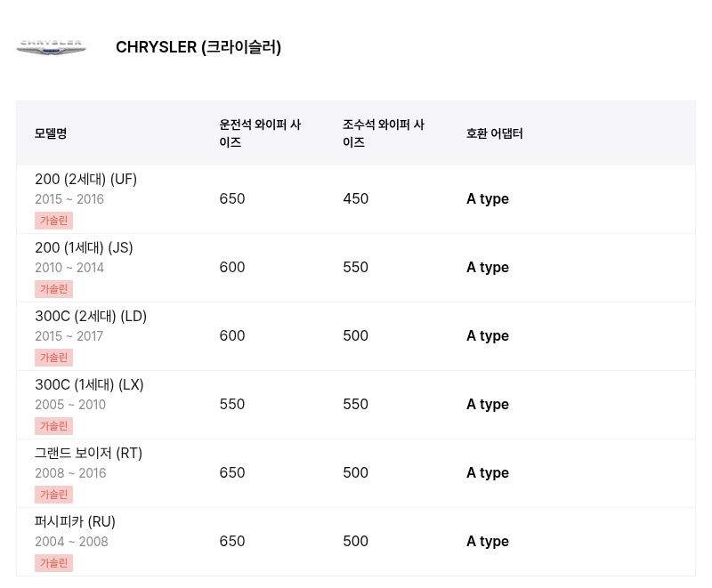712x588 pixels.
Task: Select the 300C (1세대) (LX) model name
Action: (x=89, y=385)
